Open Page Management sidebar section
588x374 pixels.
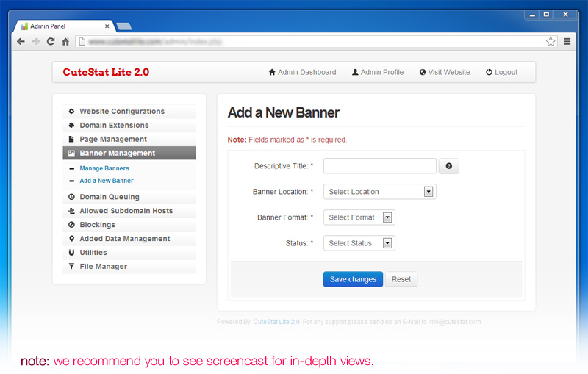coord(129,139)
